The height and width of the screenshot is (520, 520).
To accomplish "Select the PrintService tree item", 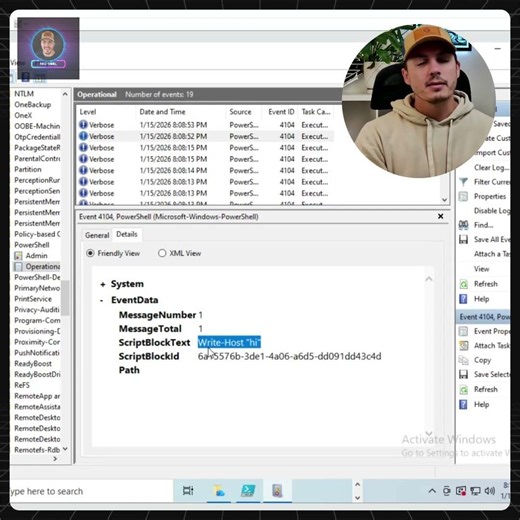I will 33,299.
